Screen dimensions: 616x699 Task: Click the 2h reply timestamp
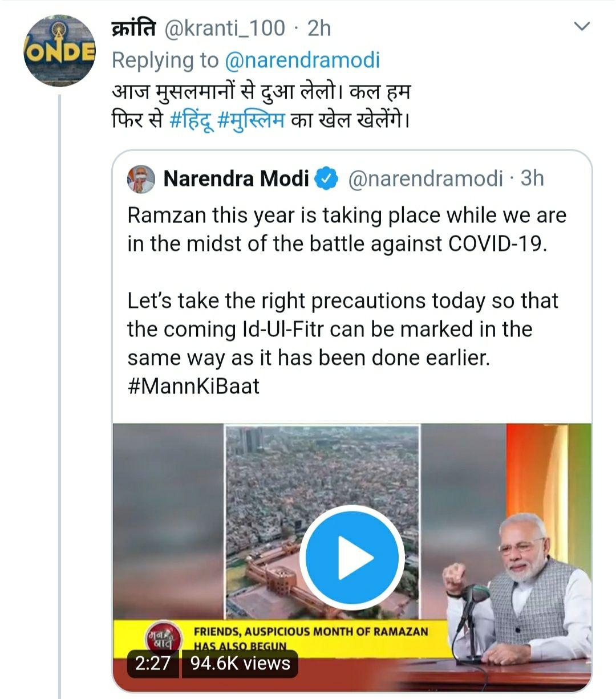coord(319,27)
